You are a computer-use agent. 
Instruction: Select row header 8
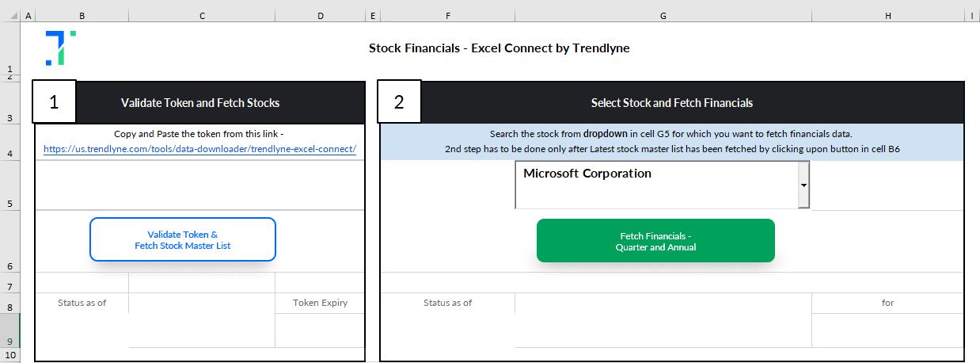coord(9,303)
